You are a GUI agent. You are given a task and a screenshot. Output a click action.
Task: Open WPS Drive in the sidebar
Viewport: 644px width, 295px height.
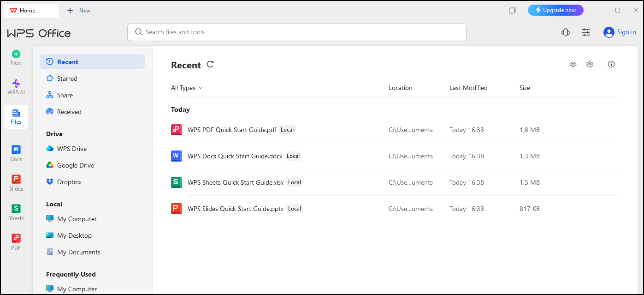click(x=71, y=149)
